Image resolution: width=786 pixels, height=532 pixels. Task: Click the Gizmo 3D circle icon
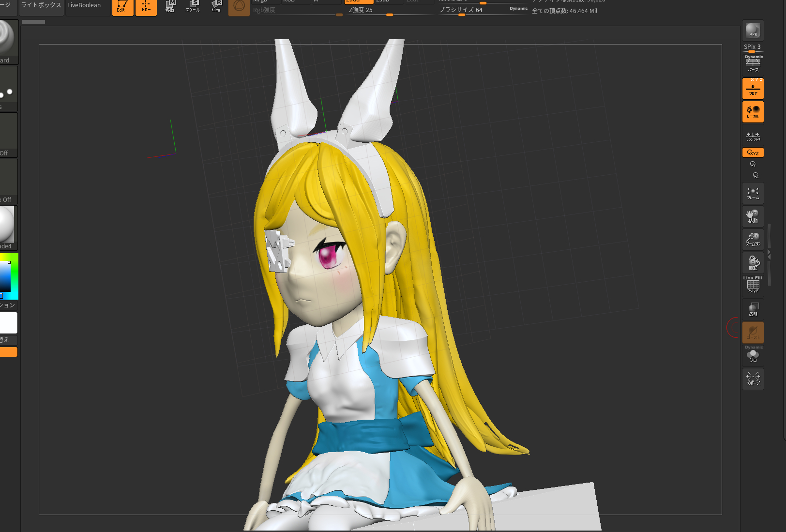pos(239,7)
